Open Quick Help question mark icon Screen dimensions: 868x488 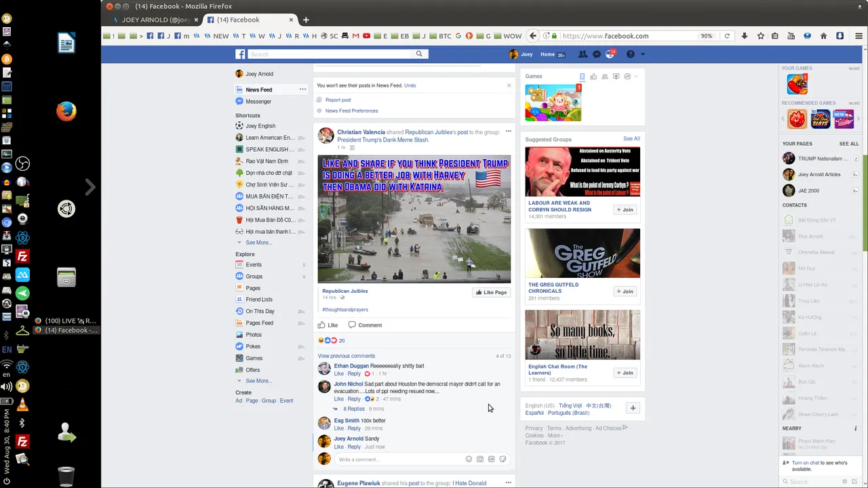coord(630,54)
